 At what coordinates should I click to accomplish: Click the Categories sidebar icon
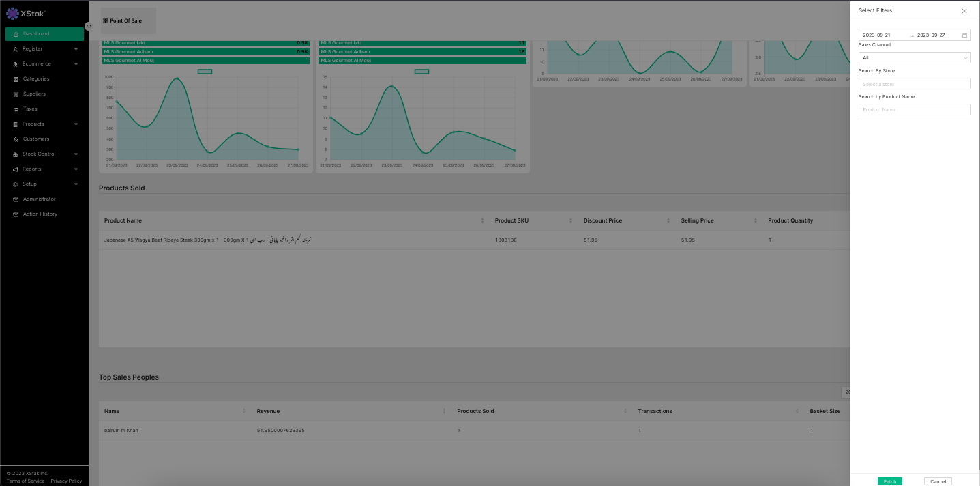(x=16, y=79)
